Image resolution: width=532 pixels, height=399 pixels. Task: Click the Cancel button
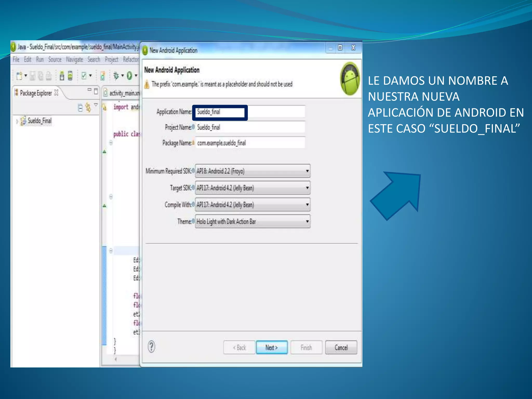341,347
